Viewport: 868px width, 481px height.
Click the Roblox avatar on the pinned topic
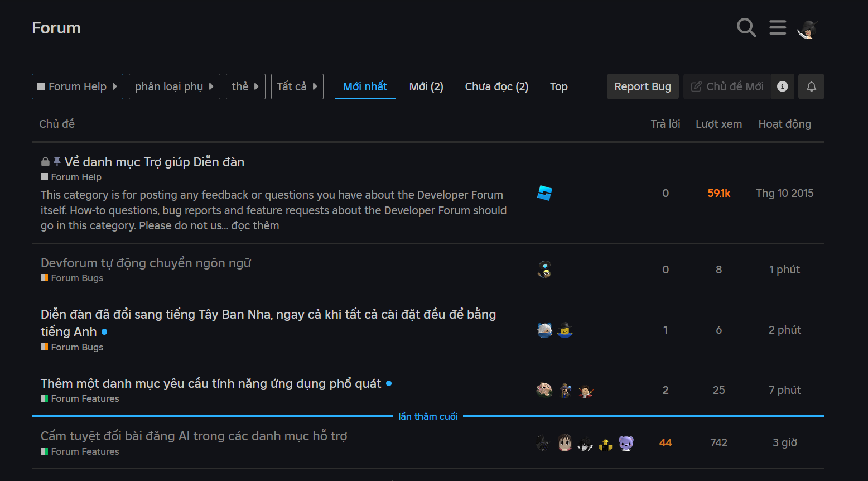pyautogui.click(x=544, y=193)
